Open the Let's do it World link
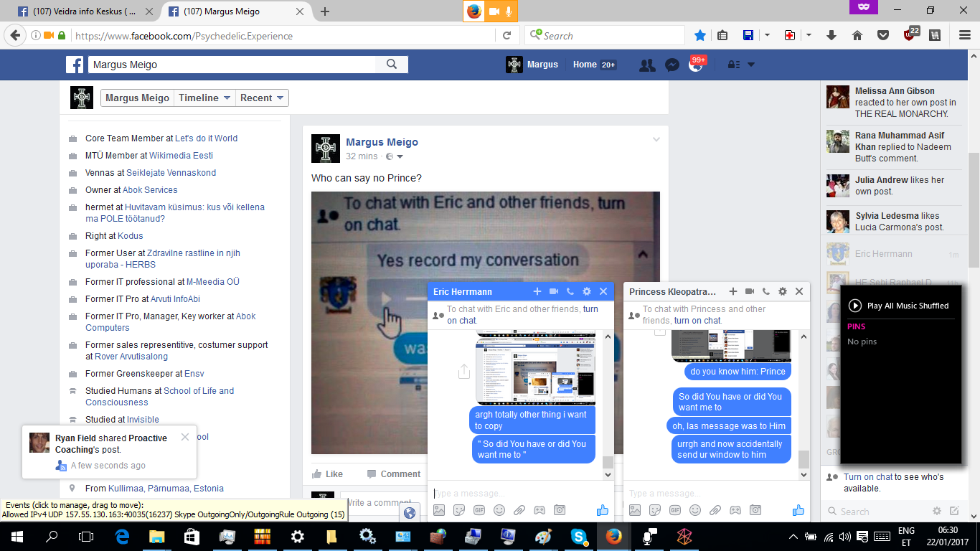The height and width of the screenshot is (551, 980). pyautogui.click(x=206, y=138)
